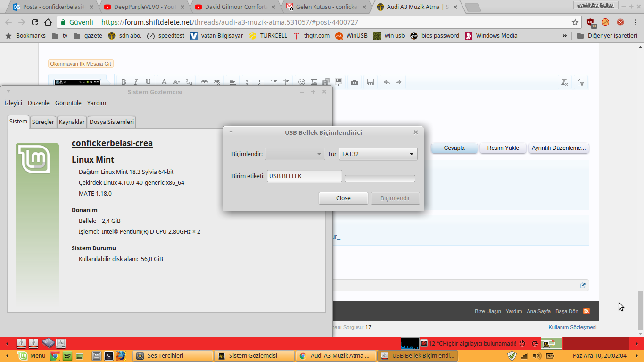The image size is (644, 362).
Task: Open the volume control in the tray
Action: [x=537, y=356]
